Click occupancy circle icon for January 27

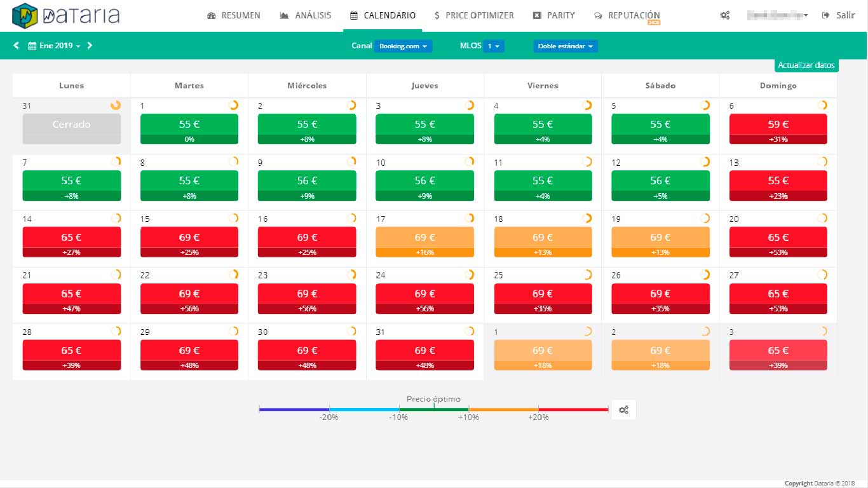pos(822,274)
